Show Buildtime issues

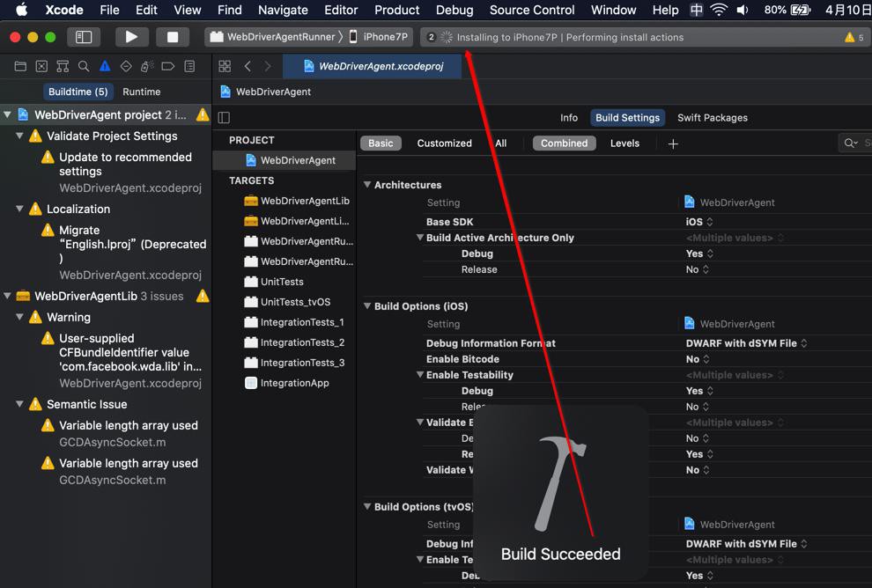click(x=78, y=92)
